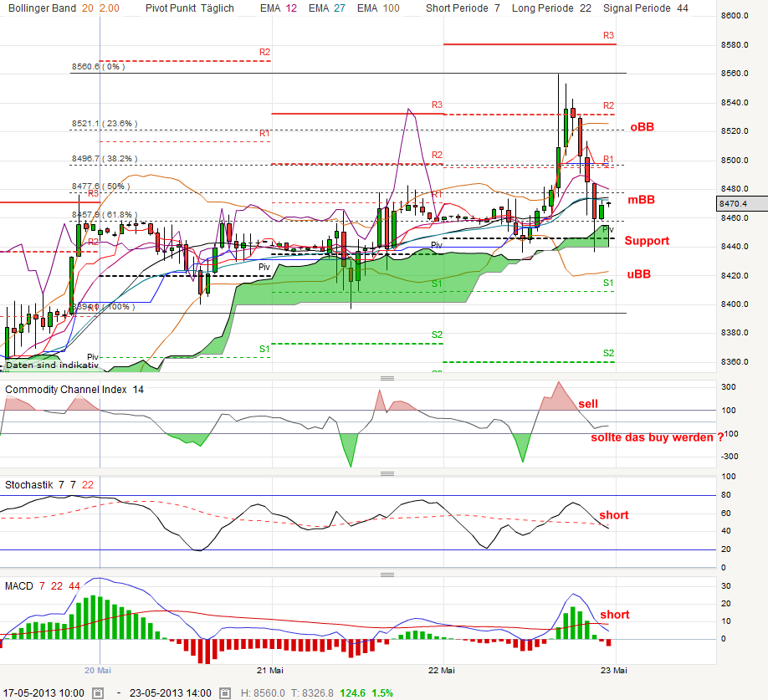The image size is (768, 700).
Task: Click the EMA 27 indicator label
Action: coord(327,8)
